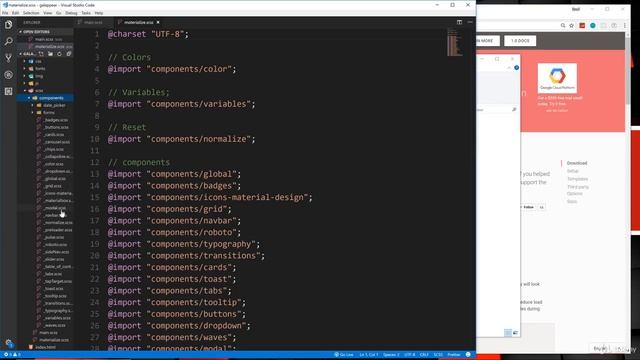Viewport: 640px width, 360px height.
Task: Click UTF-8 encoding in status bar
Action: point(409,355)
